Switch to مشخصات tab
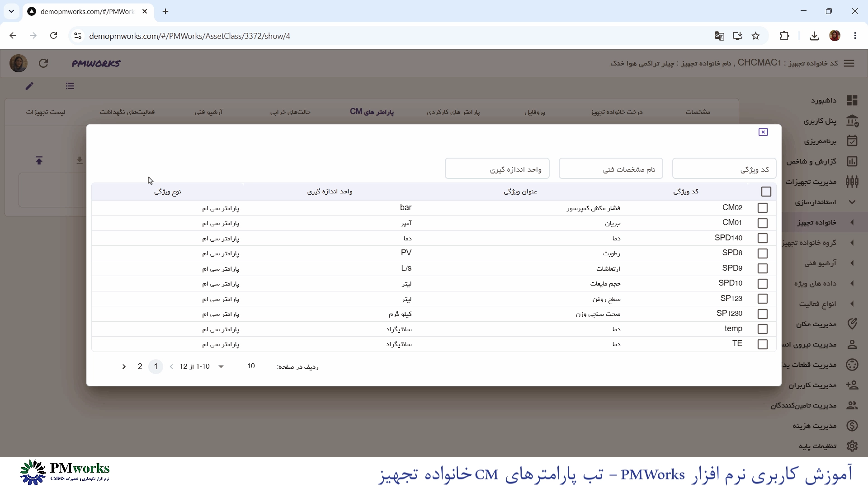Viewport: 868px width, 488px height. coord(698,112)
